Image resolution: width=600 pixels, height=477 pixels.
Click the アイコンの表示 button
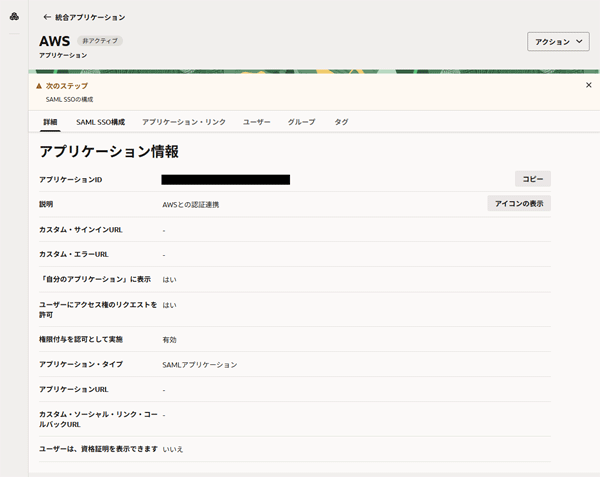pos(519,203)
